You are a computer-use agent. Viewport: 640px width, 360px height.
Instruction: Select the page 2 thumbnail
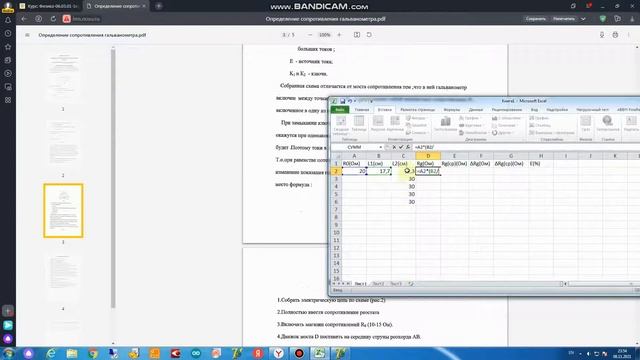coord(63,143)
